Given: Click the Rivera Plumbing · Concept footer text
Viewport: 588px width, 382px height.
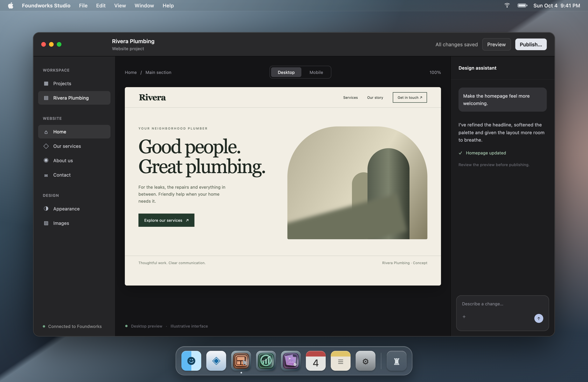Looking at the screenshot, I should (x=405, y=263).
